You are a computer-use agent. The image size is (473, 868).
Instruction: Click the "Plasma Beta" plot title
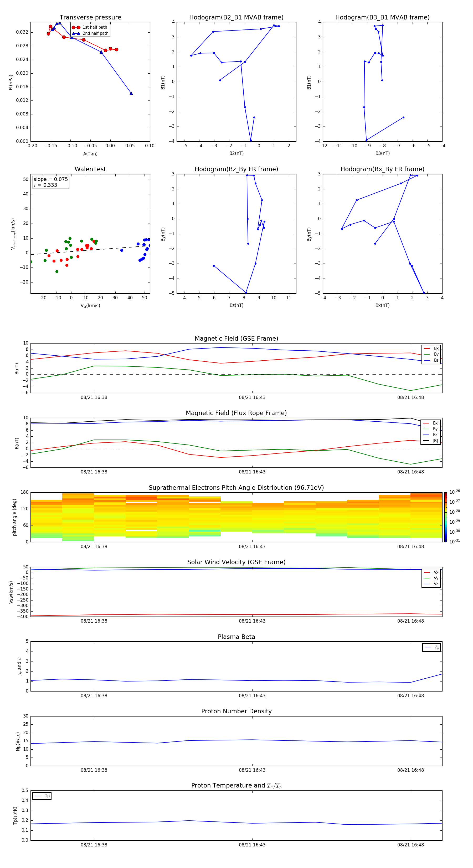tap(236, 637)
